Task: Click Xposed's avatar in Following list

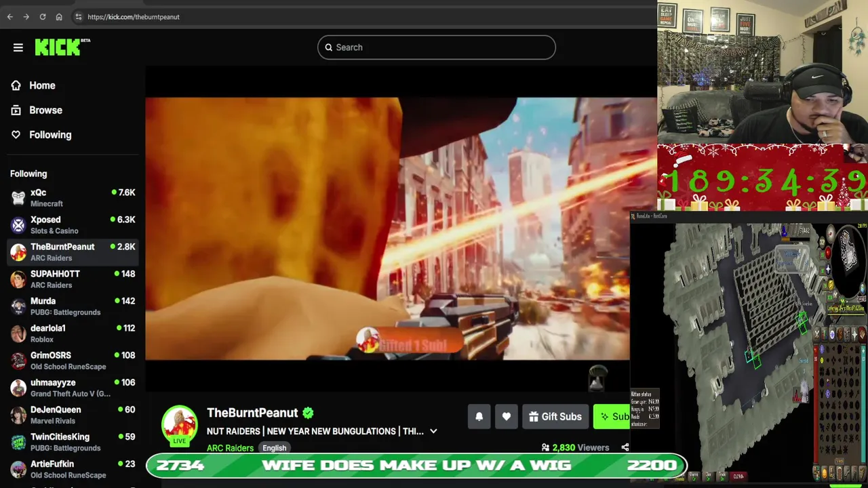Action: 18,225
